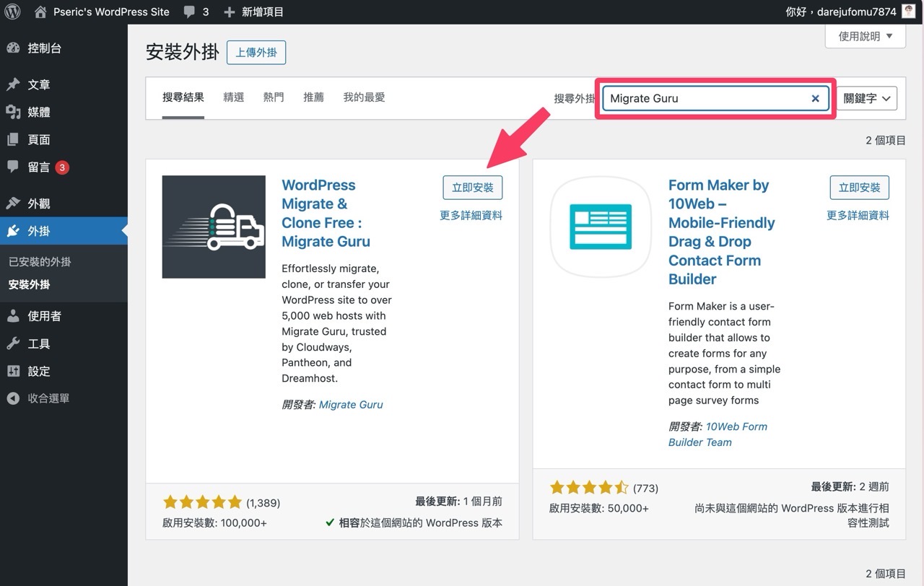924x586 pixels.
Task: Click the plus icon before 新增項目
Action: pos(230,12)
